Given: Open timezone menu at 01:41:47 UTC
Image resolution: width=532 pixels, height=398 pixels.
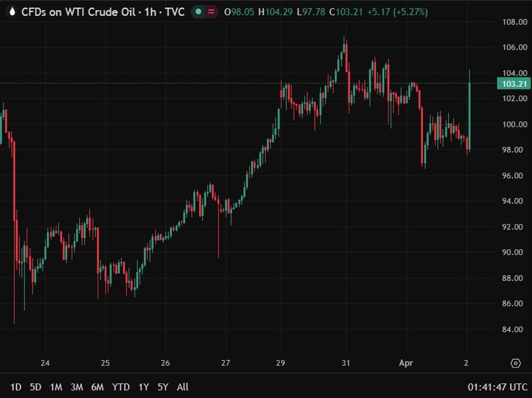Looking at the screenshot, I should click(x=497, y=387).
